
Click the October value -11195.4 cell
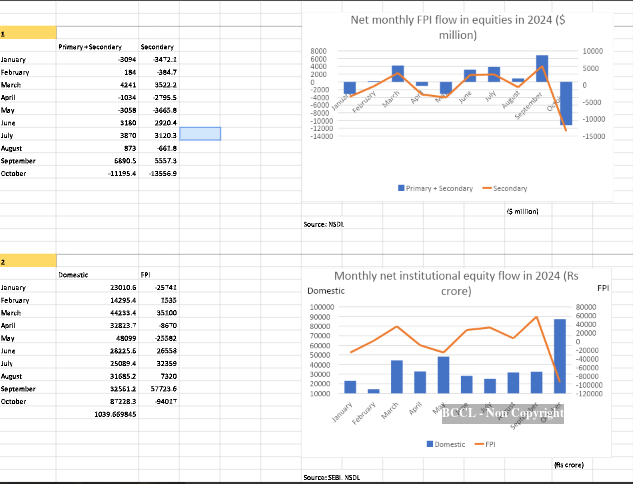[x=97, y=174]
